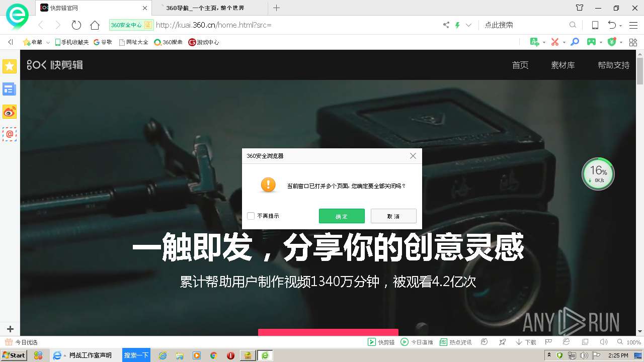The image size is (644, 362).
Task: Open the extensions grid icon
Action: pos(633,42)
